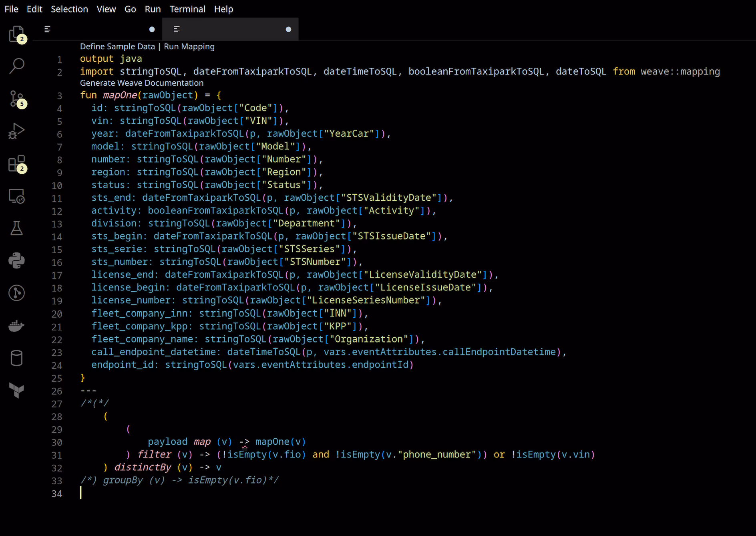The width and height of the screenshot is (756, 536).
Task: Click the 'distinctBy' keyword on line 32
Action: point(143,467)
